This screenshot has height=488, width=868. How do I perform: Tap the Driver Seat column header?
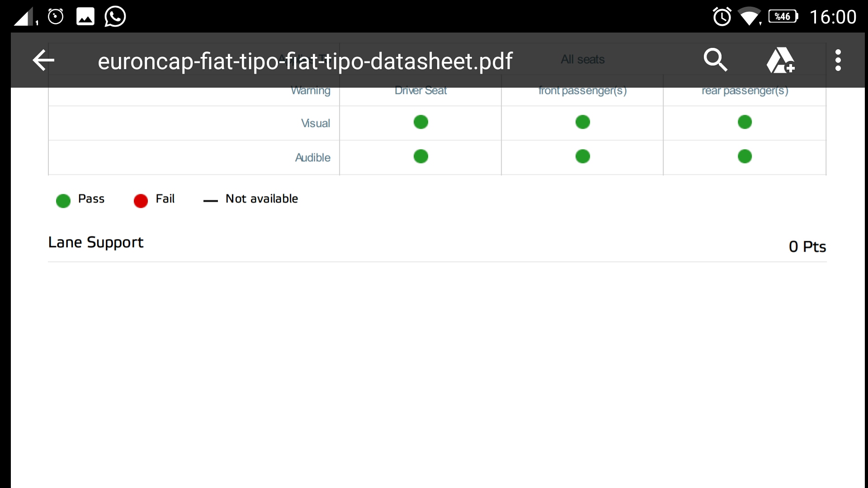click(420, 90)
